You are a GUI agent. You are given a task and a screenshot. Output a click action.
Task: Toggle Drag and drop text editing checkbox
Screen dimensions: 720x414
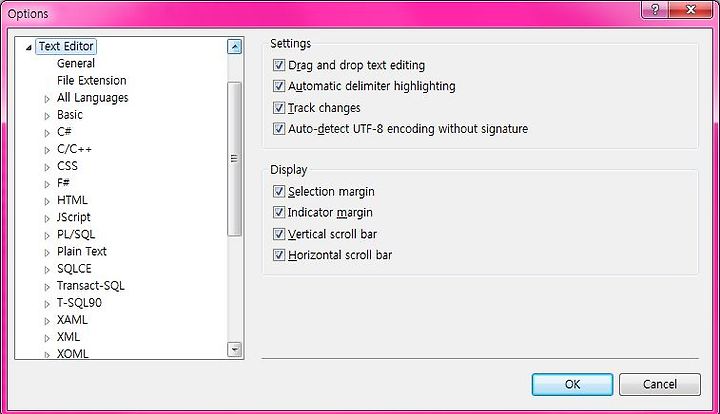pyautogui.click(x=279, y=65)
